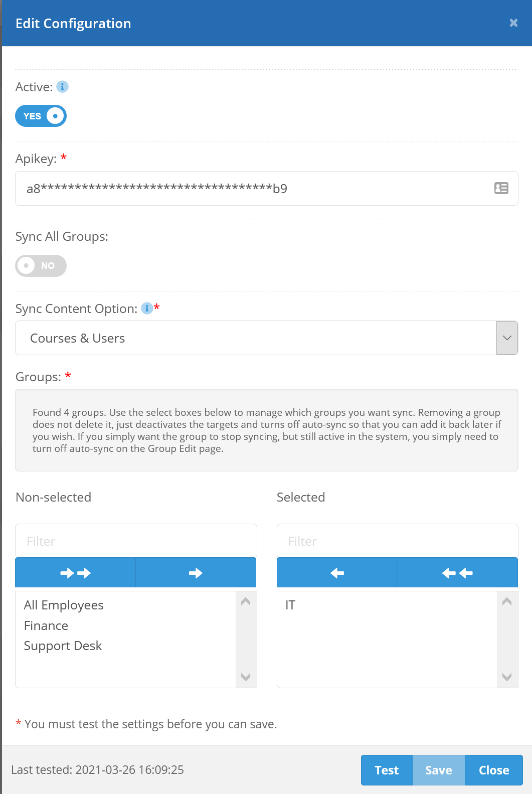Screen dimensions: 532x794
Task: Select Finance group in Non-selected list
Action: [46, 625]
